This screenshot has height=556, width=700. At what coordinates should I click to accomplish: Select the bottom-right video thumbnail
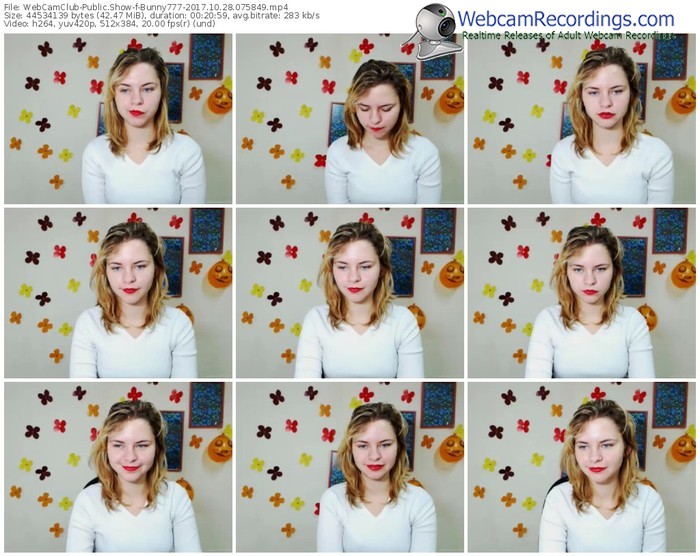[x=581, y=467]
